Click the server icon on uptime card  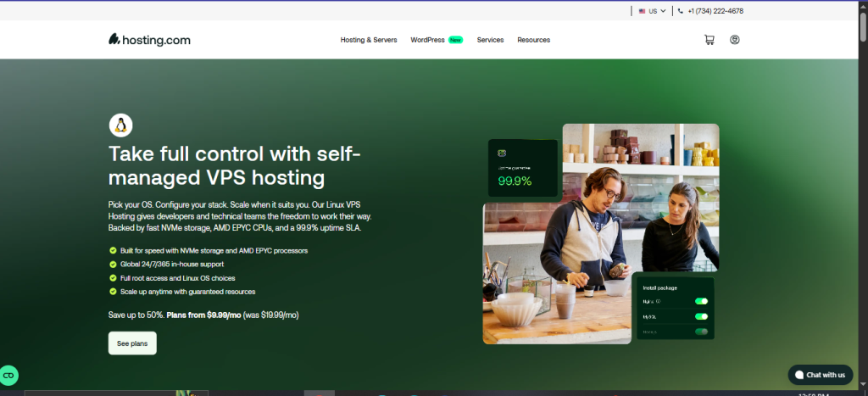(502, 153)
